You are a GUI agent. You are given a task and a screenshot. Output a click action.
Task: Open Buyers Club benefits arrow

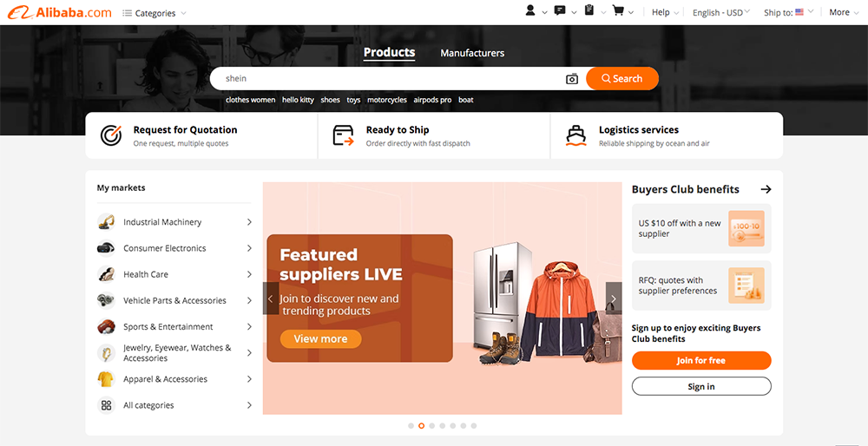[766, 189]
